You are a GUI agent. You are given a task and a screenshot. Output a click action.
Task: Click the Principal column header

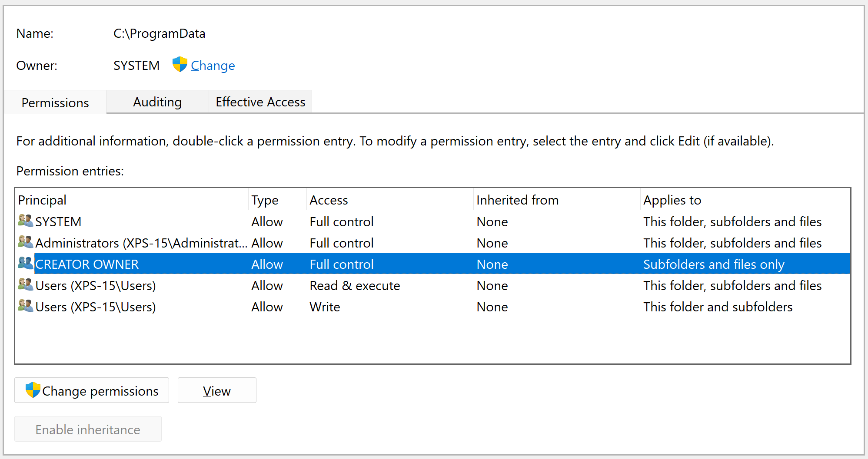(x=42, y=200)
